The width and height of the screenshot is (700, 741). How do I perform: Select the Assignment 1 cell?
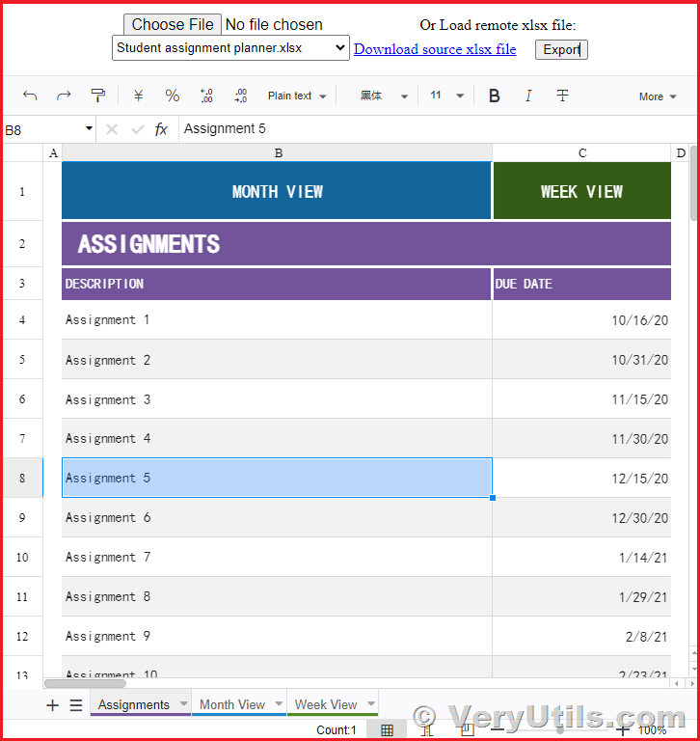(x=277, y=320)
